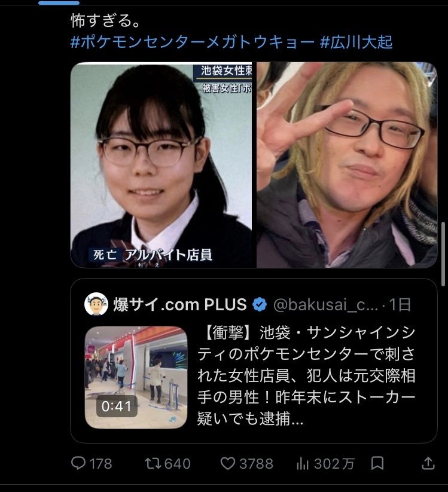Image resolution: width=448 pixels, height=492 pixels.
Task: Open the share arrow icon
Action: point(428,463)
